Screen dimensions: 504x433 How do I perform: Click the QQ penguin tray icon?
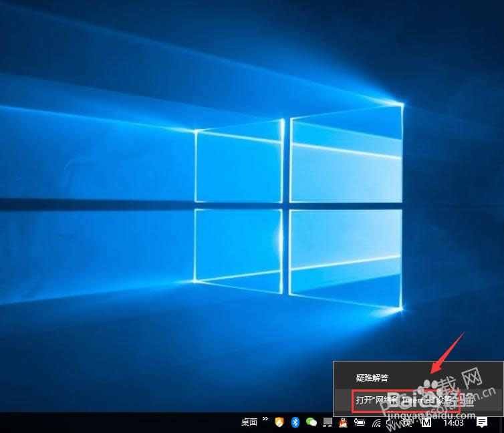point(342,422)
